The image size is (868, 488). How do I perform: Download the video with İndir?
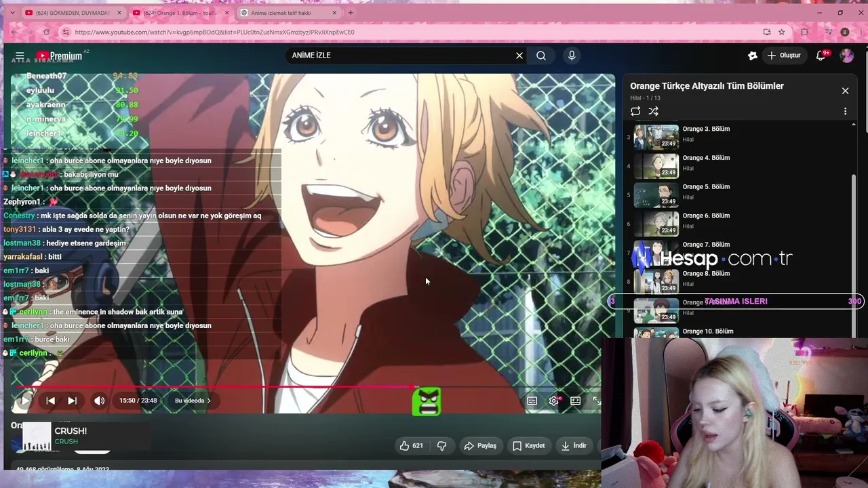pyautogui.click(x=574, y=445)
